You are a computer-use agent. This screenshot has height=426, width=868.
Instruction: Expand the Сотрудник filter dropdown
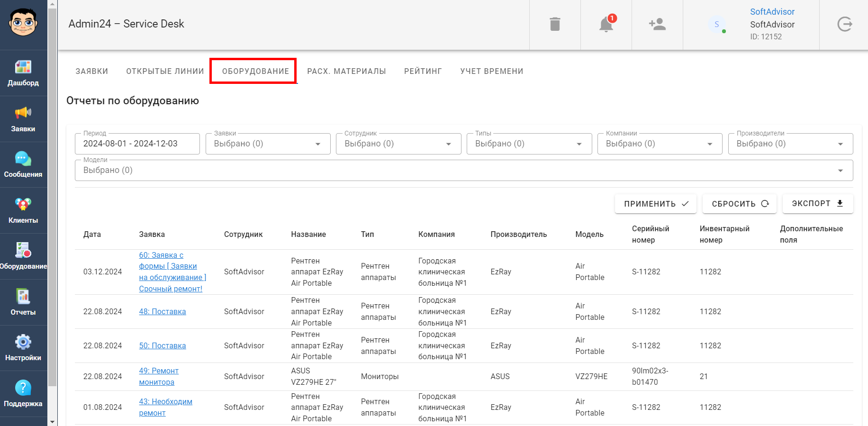[x=398, y=144]
